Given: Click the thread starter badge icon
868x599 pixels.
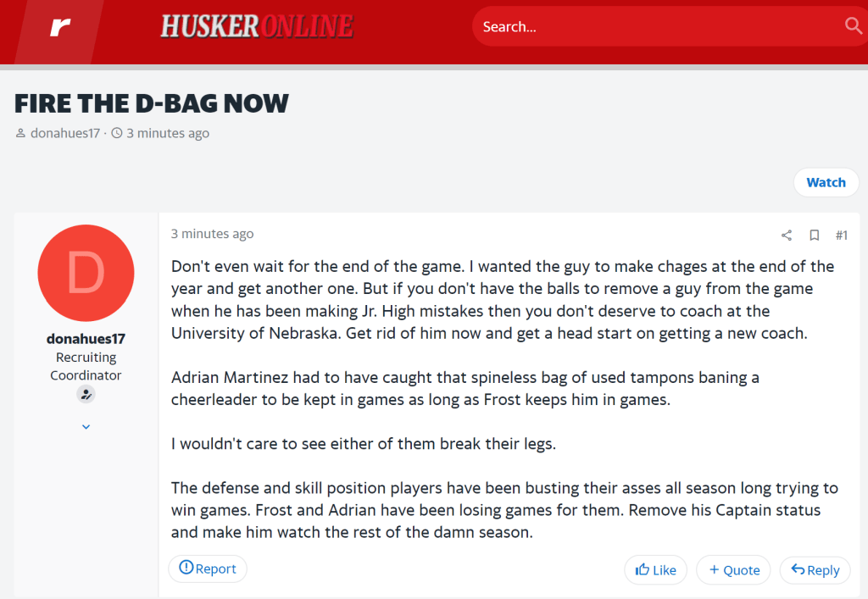Looking at the screenshot, I should (86, 394).
